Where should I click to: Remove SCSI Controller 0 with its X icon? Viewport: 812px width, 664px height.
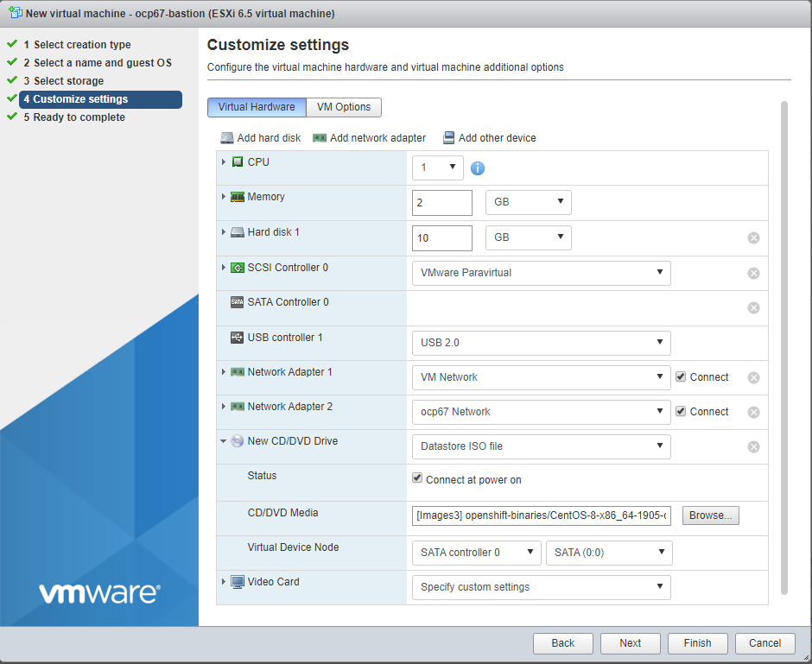click(x=753, y=273)
